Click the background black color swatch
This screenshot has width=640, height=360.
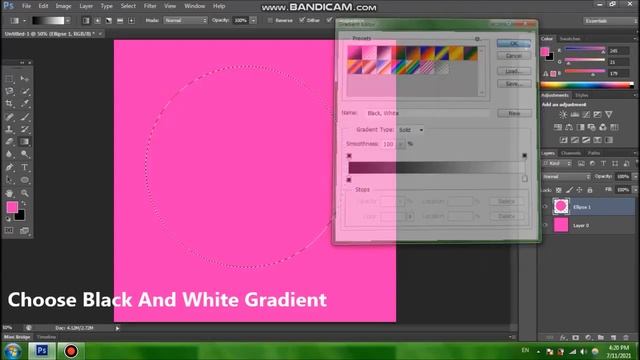(20, 216)
